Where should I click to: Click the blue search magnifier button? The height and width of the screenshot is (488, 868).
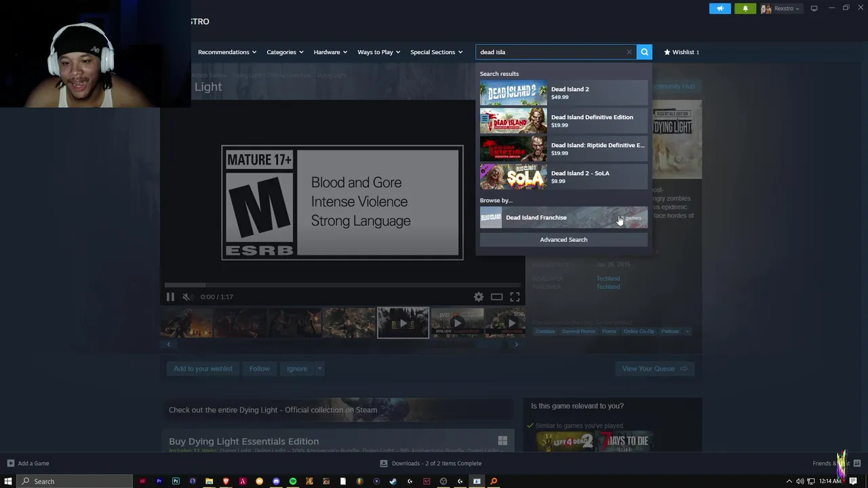click(x=644, y=52)
